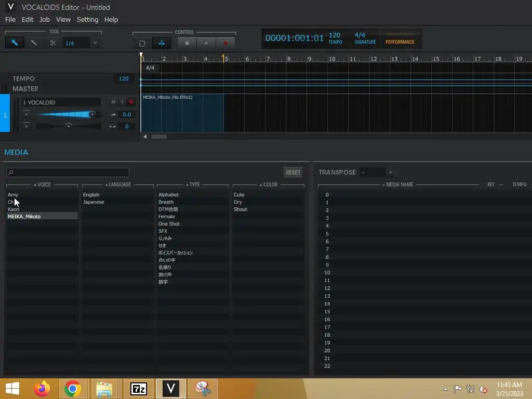The height and width of the screenshot is (399, 532).
Task: Click the PERFORMANCE meter
Action: click(x=400, y=38)
